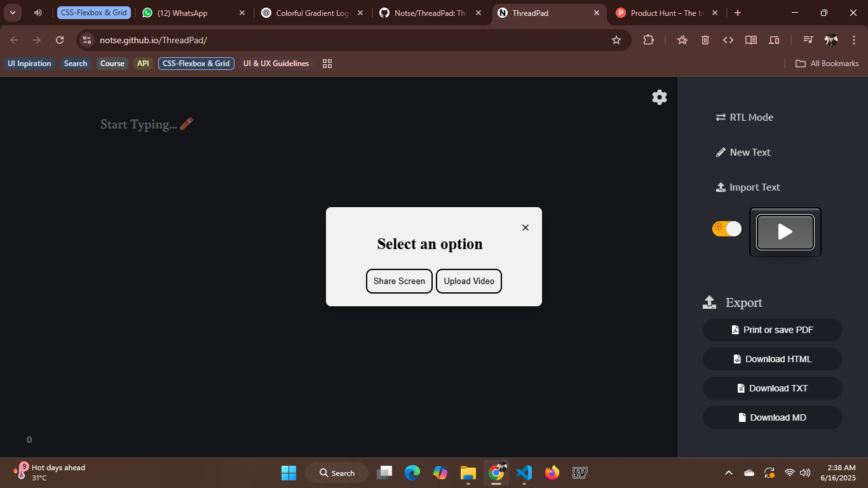The height and width of the screenshot is (488, 868).
Task: Click the screen and phone extension icon
Action: click(774, 40)
